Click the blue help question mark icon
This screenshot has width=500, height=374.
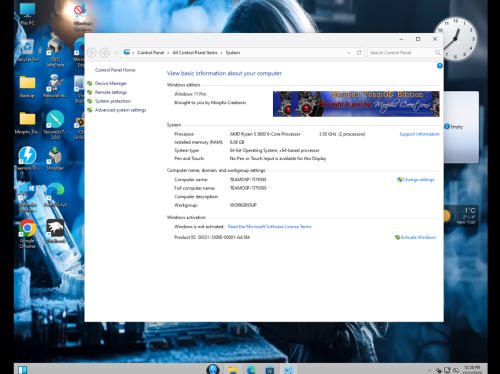[440, 66]
